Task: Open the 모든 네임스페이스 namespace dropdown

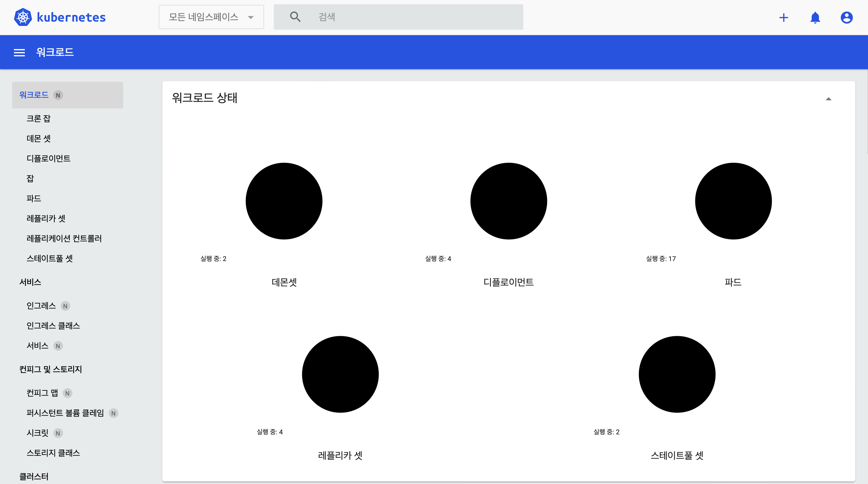Action: tap(211, 17)
